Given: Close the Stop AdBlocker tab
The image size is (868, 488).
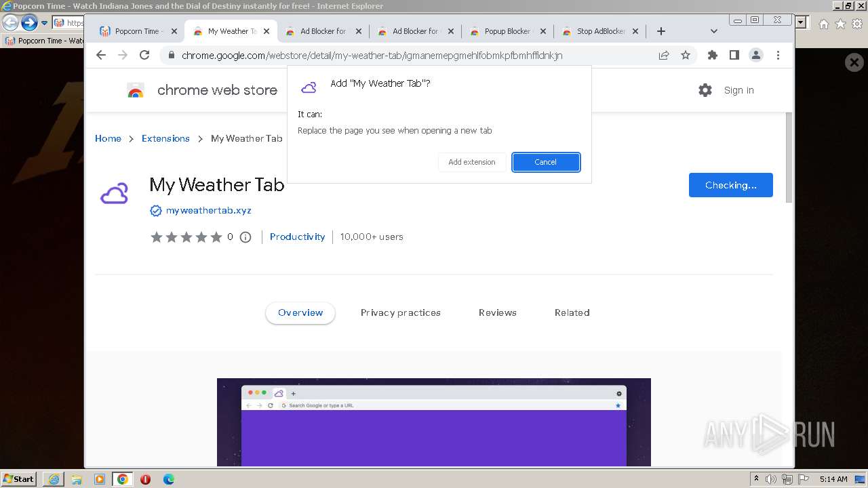Looking at the screenshot, I should click(635, 31).
